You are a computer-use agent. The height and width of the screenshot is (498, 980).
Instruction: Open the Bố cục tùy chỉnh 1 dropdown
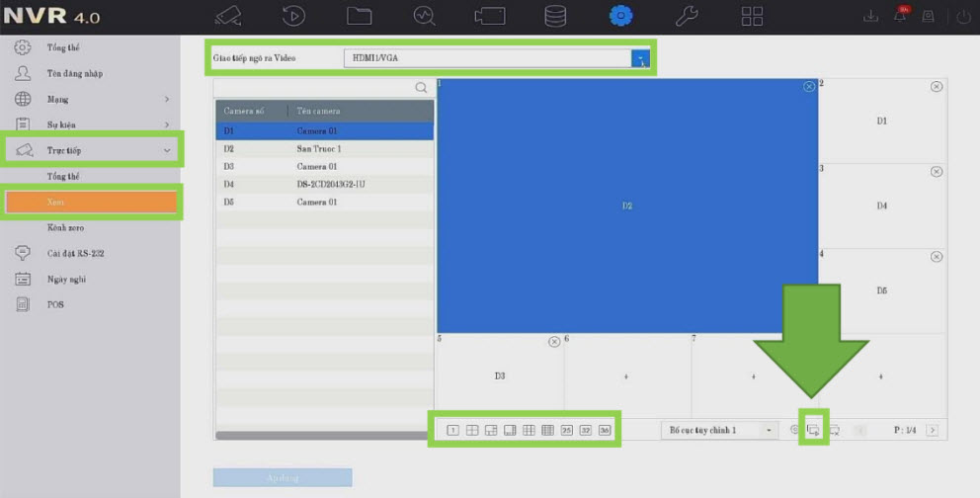(x=769, y=431)
